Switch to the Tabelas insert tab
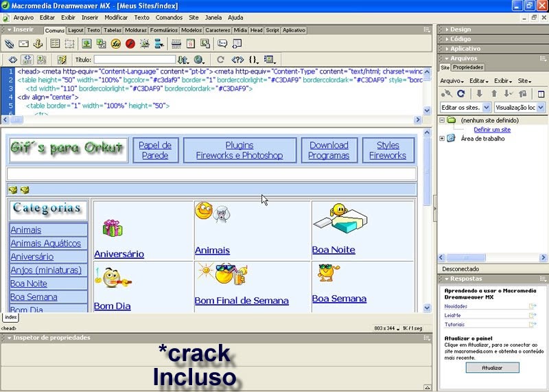Viewport: 549px width, 392px height. click(113, 30)
